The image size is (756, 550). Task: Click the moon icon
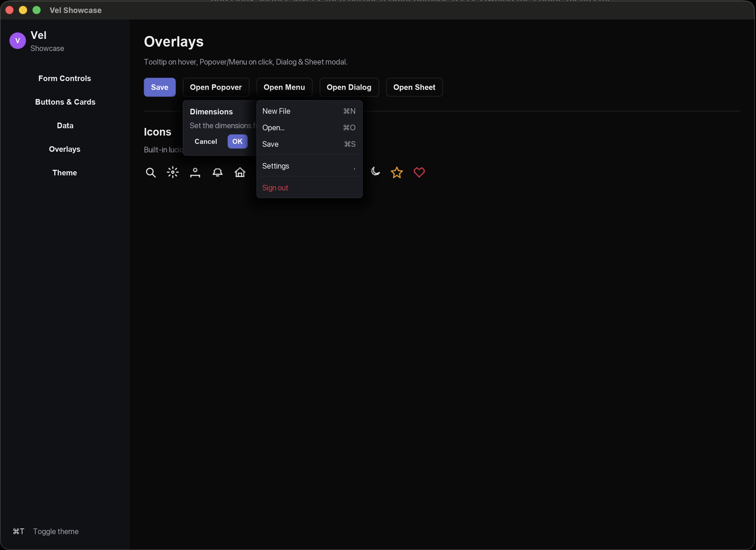click(x=375, y=171)
